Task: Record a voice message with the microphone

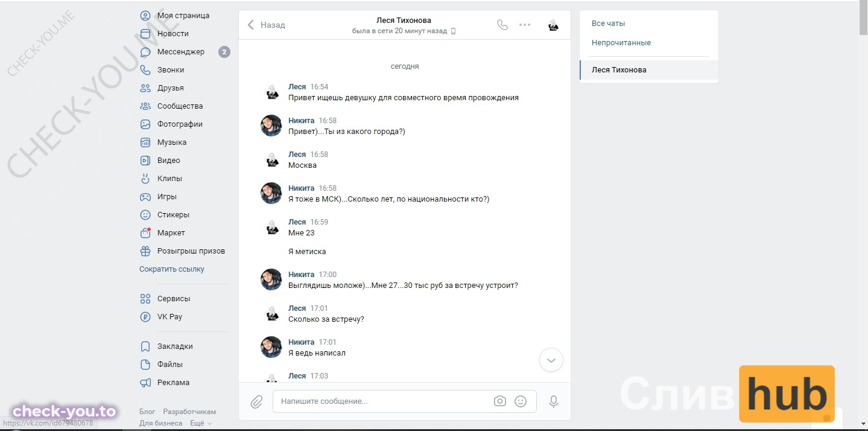Action: (554, 401)
